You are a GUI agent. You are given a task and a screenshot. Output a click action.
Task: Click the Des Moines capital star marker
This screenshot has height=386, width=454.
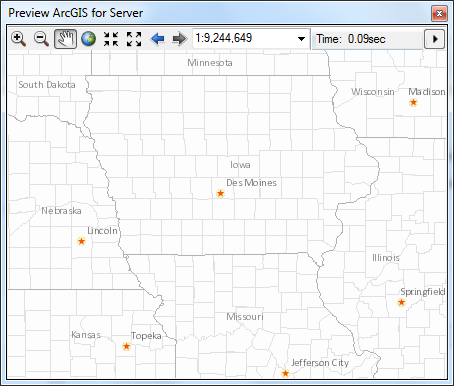(220, 193)
